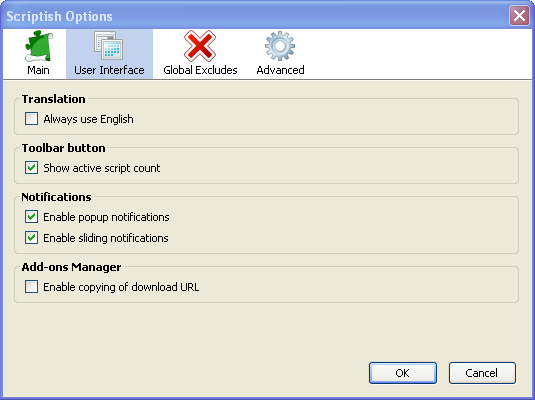Toggle the Enable sliding notifications checkbox
Image resolution: width=535 pixels, height=400 pixels.
click(x=31, y=238)
